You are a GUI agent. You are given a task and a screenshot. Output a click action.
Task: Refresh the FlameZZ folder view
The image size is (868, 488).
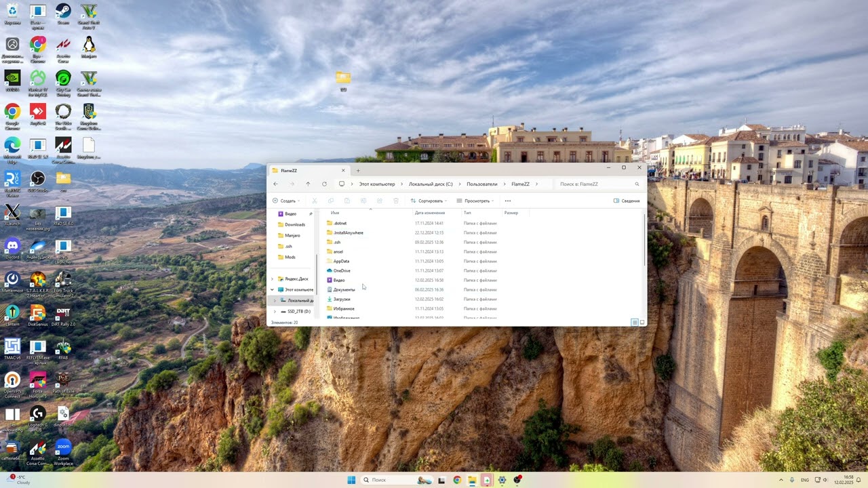click(x=324, y=184)
